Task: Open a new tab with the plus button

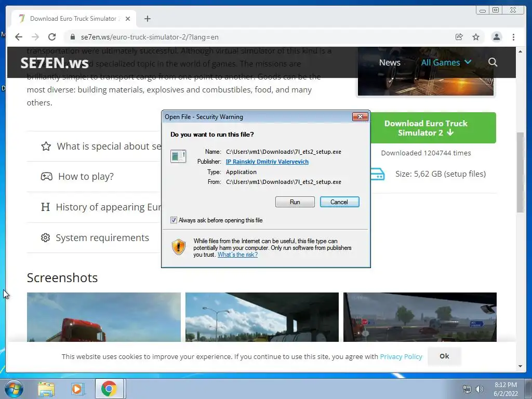Action: 147,19
